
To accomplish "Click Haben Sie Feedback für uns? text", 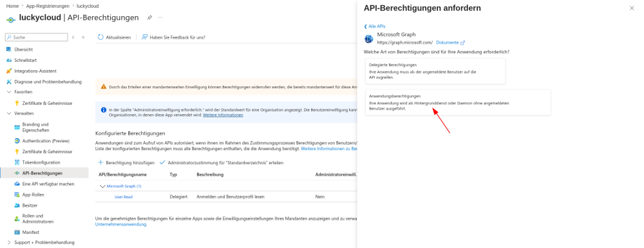I will 178,37.
